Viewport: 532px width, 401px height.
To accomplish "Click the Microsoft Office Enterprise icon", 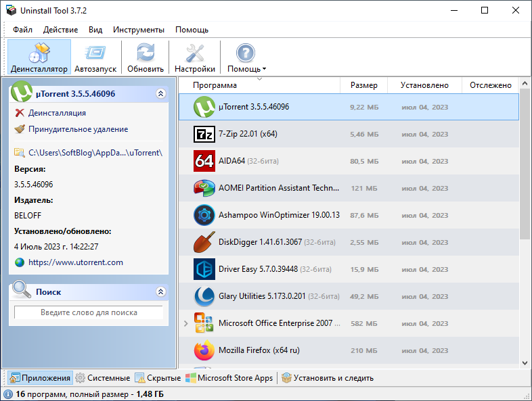I will coord(204,323).
